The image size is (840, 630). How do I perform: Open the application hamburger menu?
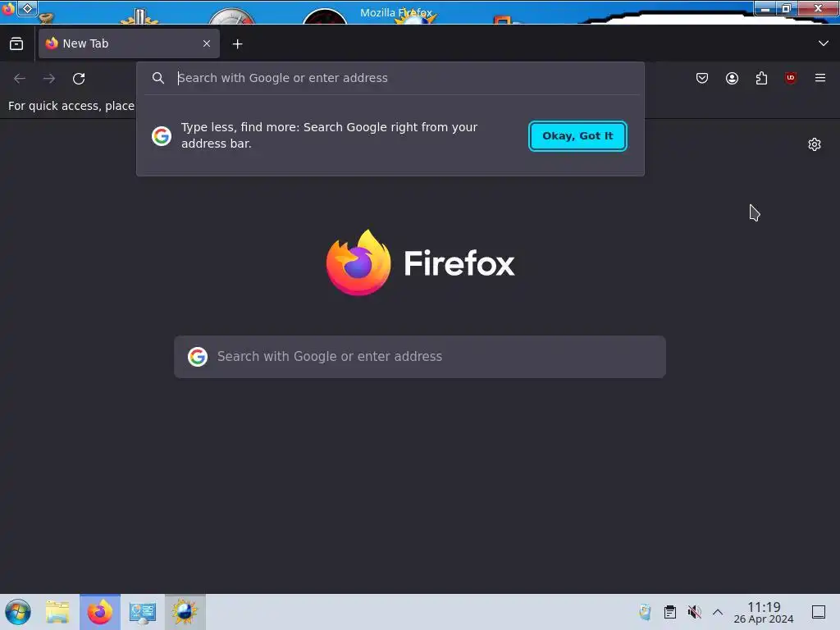coord(820,78)
